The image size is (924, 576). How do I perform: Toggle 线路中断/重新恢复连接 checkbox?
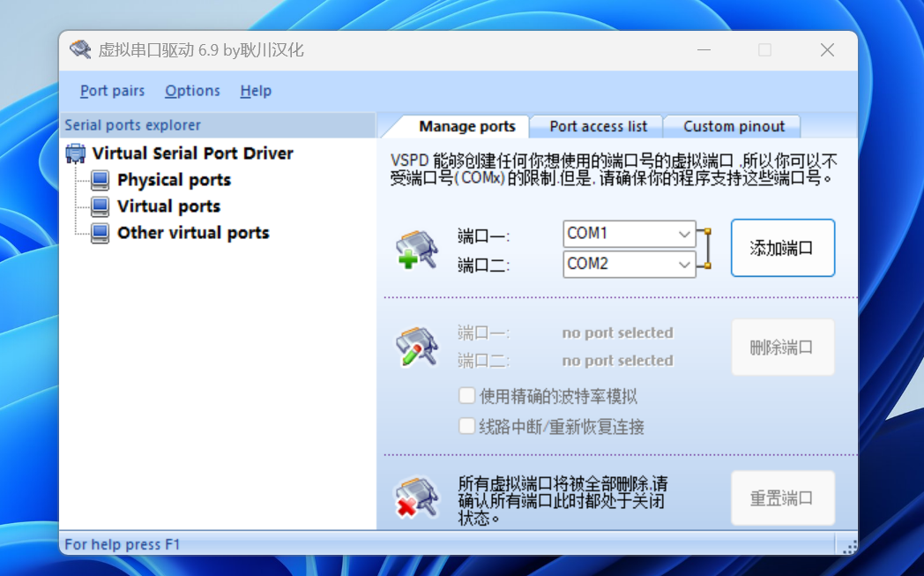(x=466, y=426)
